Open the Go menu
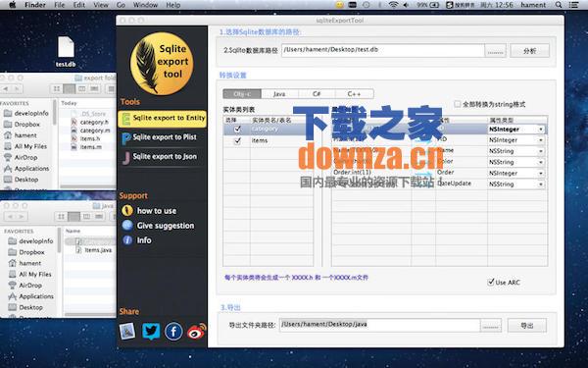 coord(121,5)
